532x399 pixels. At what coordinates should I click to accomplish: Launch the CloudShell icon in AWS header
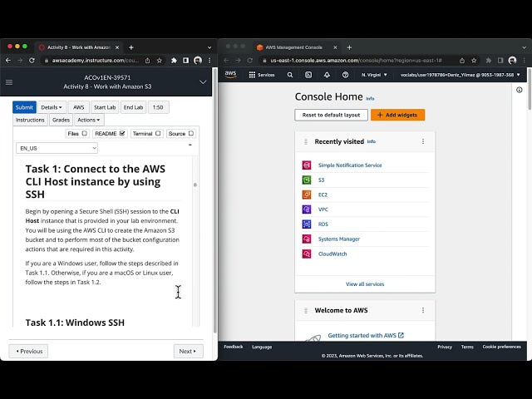click(x=308, y=75)
